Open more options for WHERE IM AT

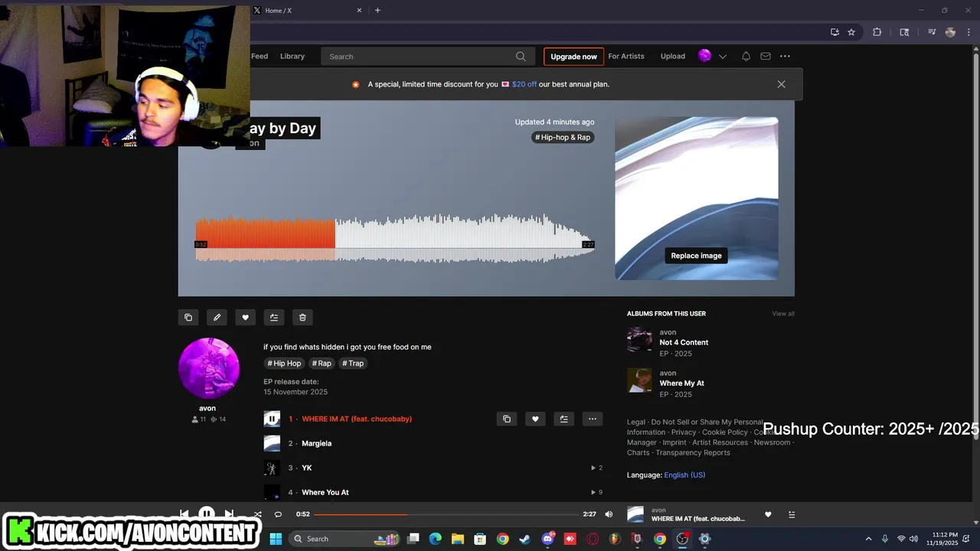(592, 419)
